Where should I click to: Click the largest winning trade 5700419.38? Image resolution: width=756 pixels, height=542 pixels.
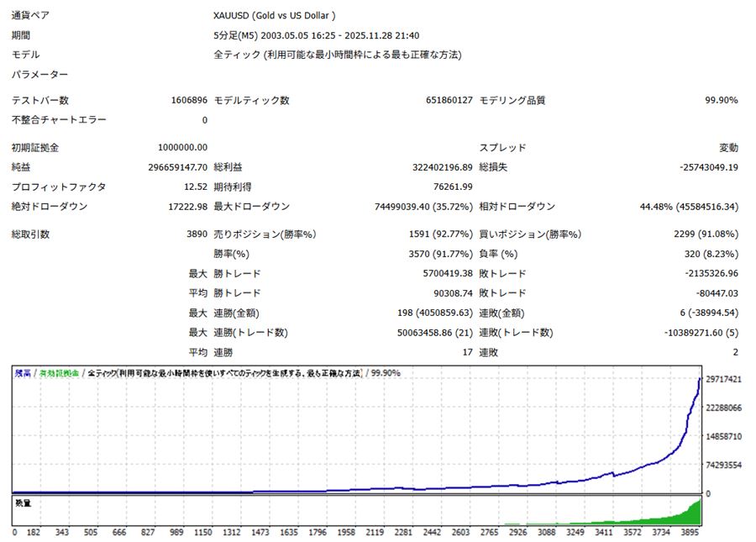(448, 273)
